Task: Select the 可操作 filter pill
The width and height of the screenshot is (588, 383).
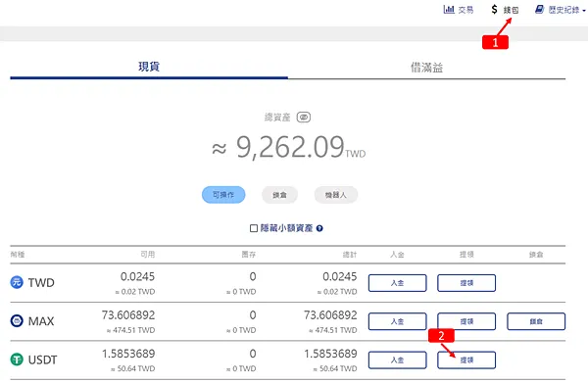Action: click(x=223, y=195)
